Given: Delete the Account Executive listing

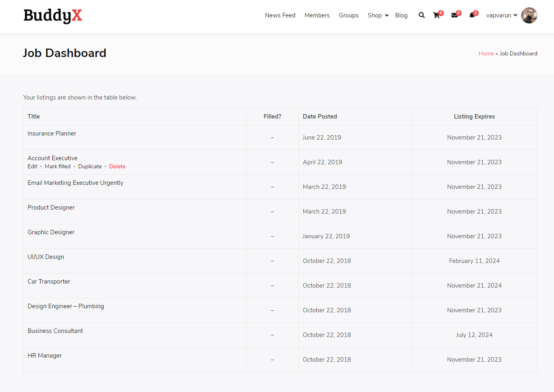Looking at the screenshot, I should [x=117, y=166].
